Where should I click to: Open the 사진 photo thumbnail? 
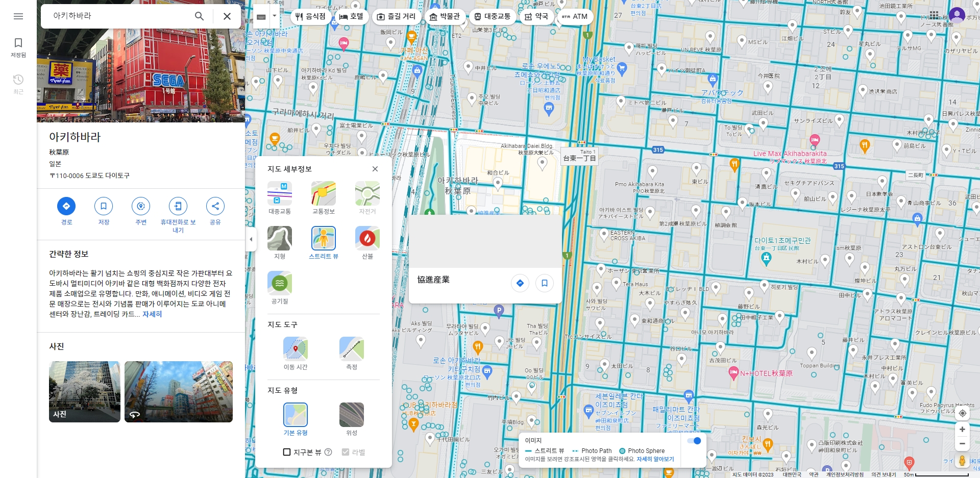tap(85, 392)
